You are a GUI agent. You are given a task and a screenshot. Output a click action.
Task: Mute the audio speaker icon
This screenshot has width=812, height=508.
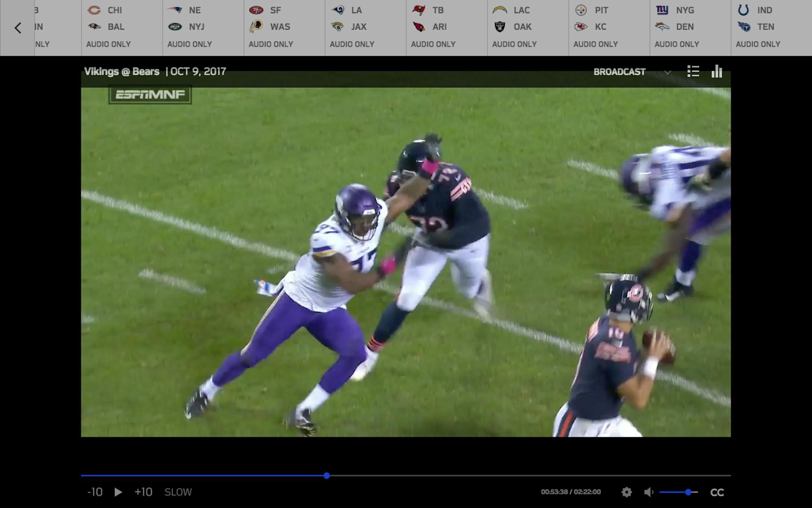648,492
